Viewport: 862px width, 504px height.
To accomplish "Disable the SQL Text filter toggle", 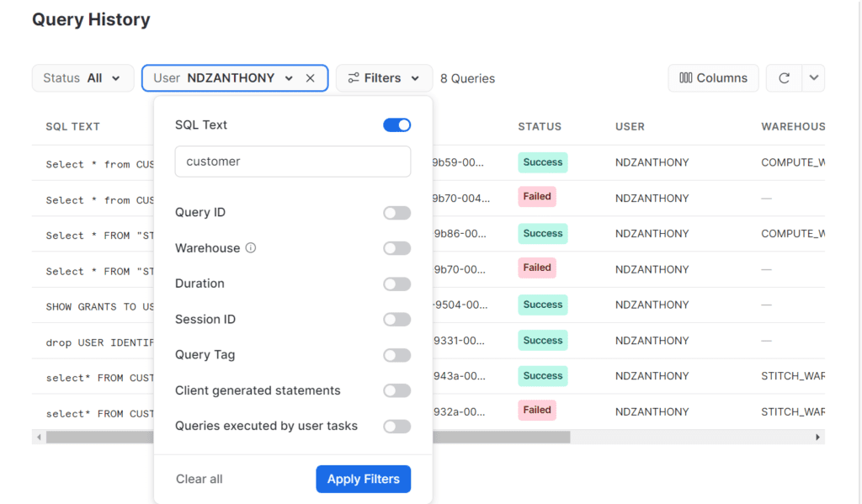I will [x=396, y=125].
